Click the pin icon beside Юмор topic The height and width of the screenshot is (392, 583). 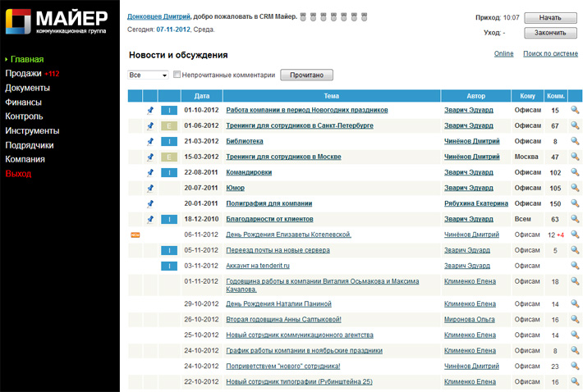tap(150, 188)
